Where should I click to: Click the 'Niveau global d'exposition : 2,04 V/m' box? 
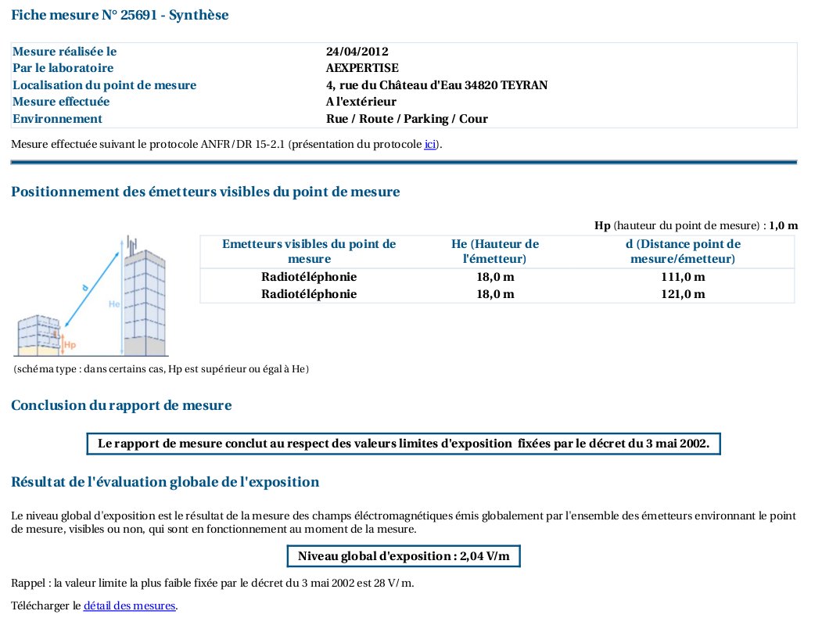click(x=403, y=556)
